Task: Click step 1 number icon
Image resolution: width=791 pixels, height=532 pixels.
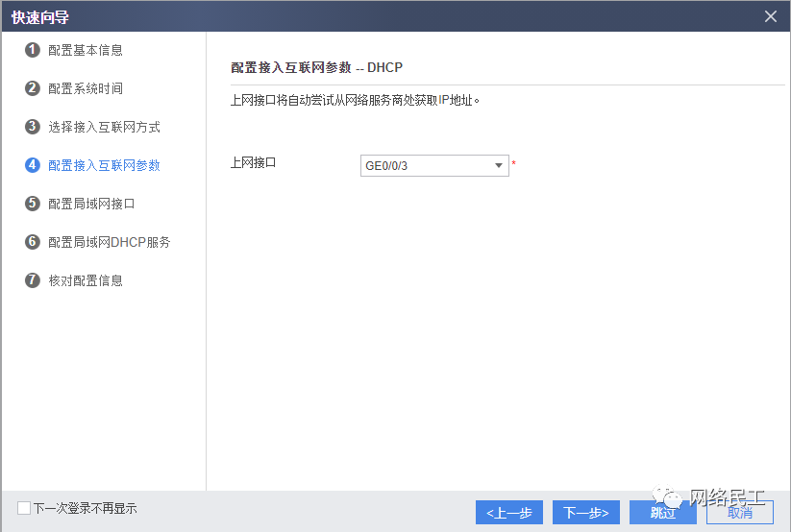Action: 33,50
